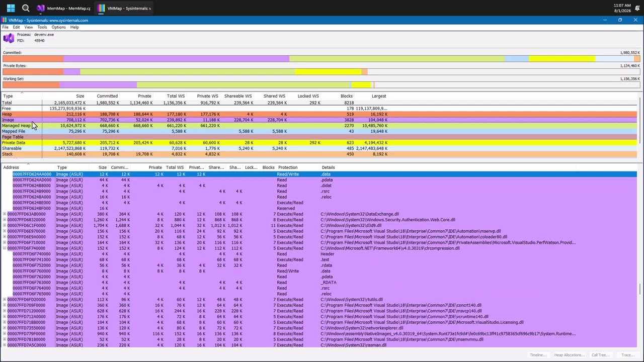Select the VMMap Sysinternals taskbar button
644x362 pixels.
125,8
